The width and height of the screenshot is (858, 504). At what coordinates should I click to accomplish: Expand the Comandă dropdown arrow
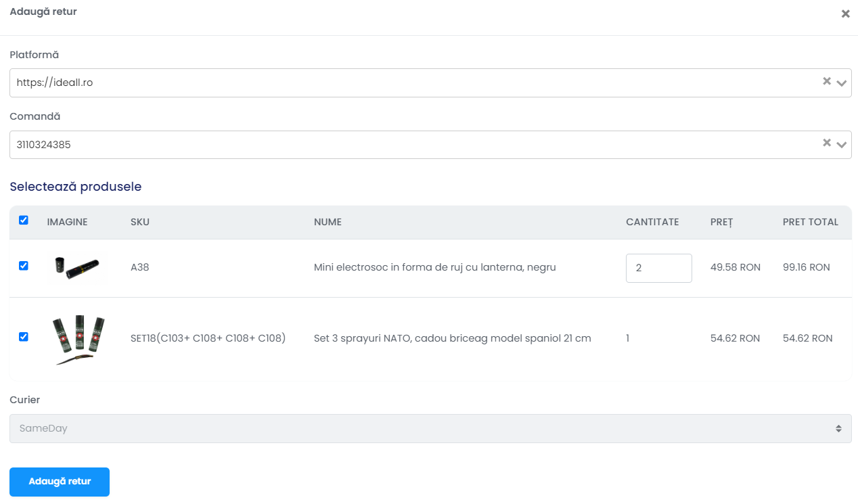[842, 145]
